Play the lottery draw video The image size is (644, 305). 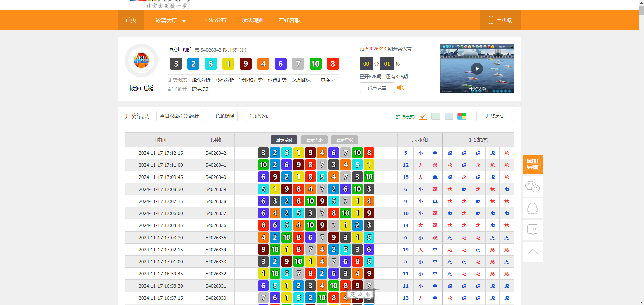click(x=477, y=69)
